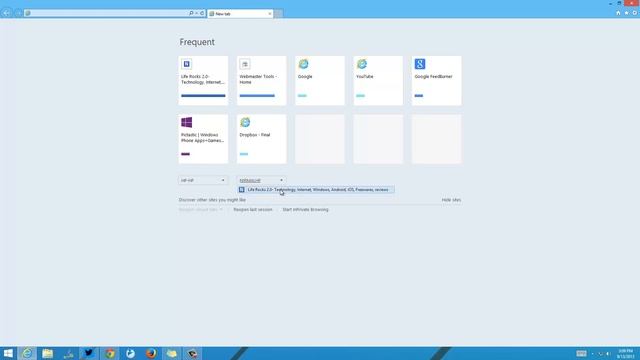
Task: Click the taskbar clock and date
Action: tap(625, 353)
